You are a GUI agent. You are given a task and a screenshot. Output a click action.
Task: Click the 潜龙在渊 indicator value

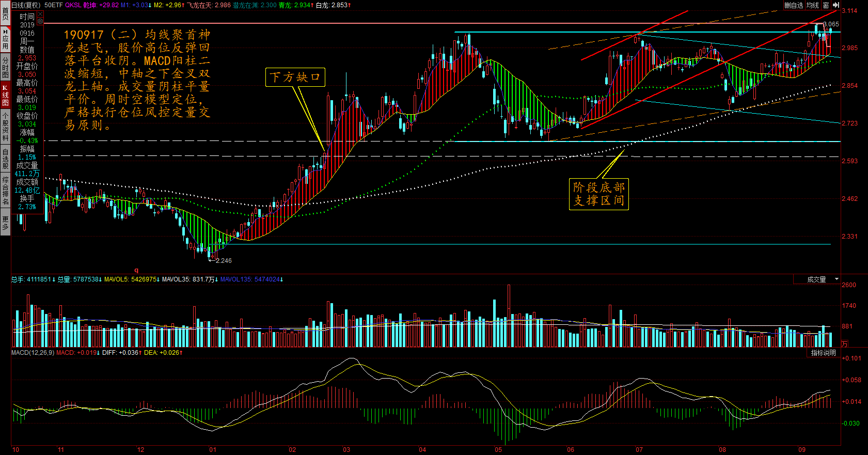pos(254,5)
